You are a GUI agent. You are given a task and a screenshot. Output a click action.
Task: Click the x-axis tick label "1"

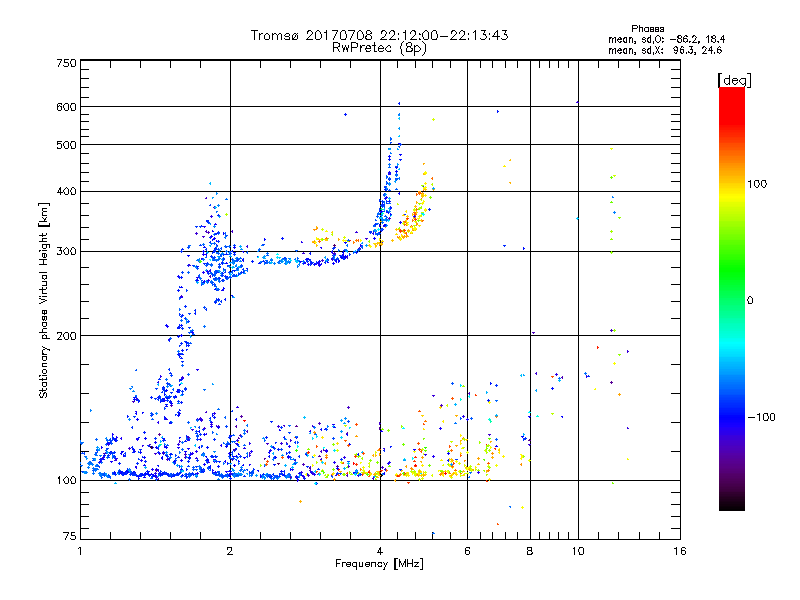[x=80, y=551]
